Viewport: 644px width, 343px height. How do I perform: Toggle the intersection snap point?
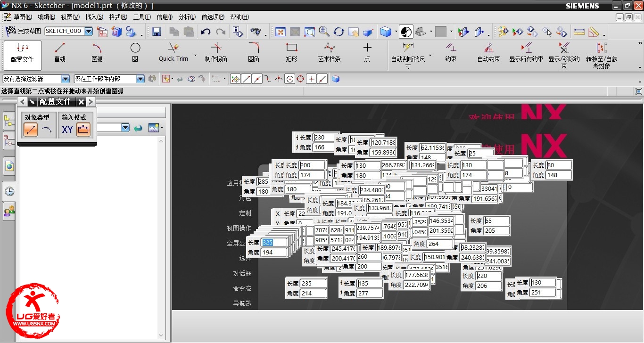[x=279, y=79]
